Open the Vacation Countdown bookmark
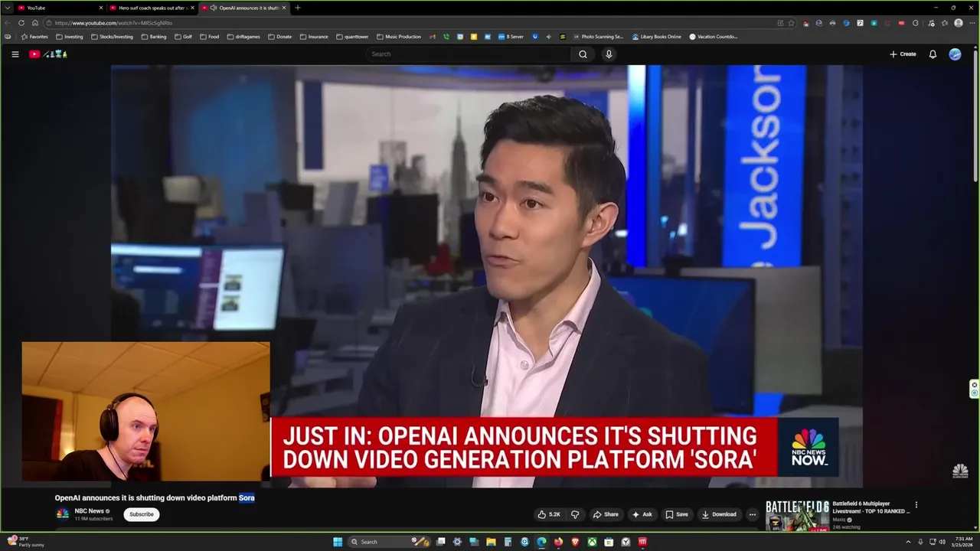Image resolution: width=980 pixels, height=551 pixels. coord(713,37)
